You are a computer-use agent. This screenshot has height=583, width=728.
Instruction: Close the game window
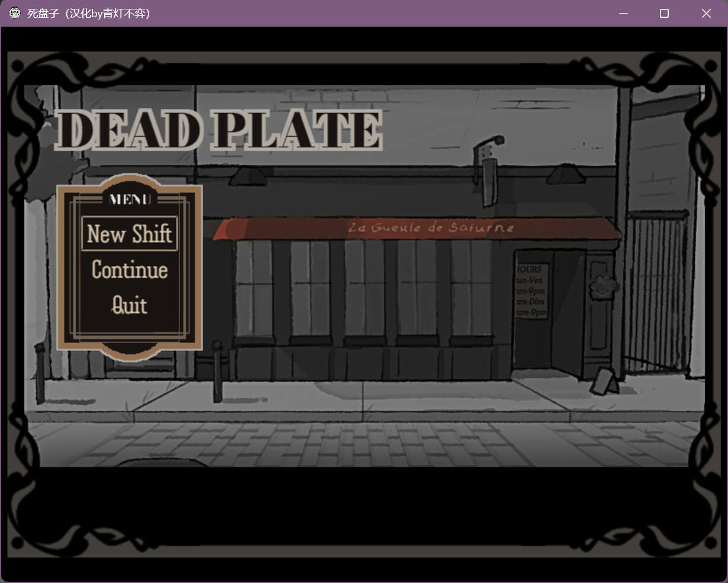(x=706, y=13)
